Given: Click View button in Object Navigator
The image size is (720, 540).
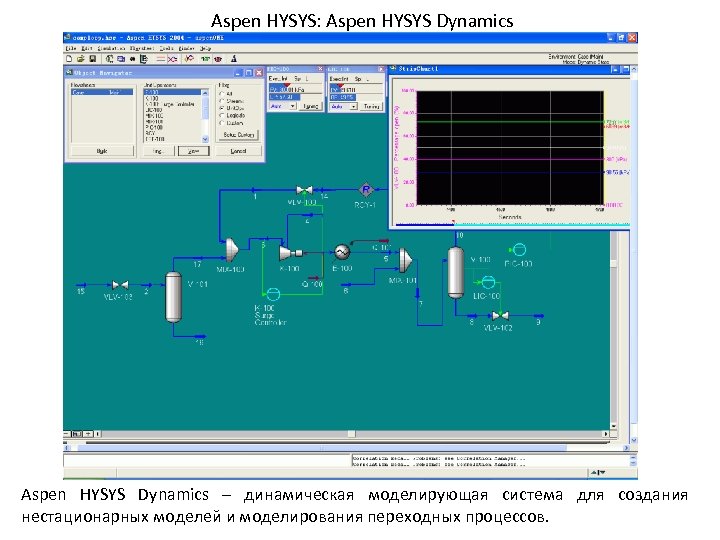Looking at the screenshot, I should [x=193, y=151].
